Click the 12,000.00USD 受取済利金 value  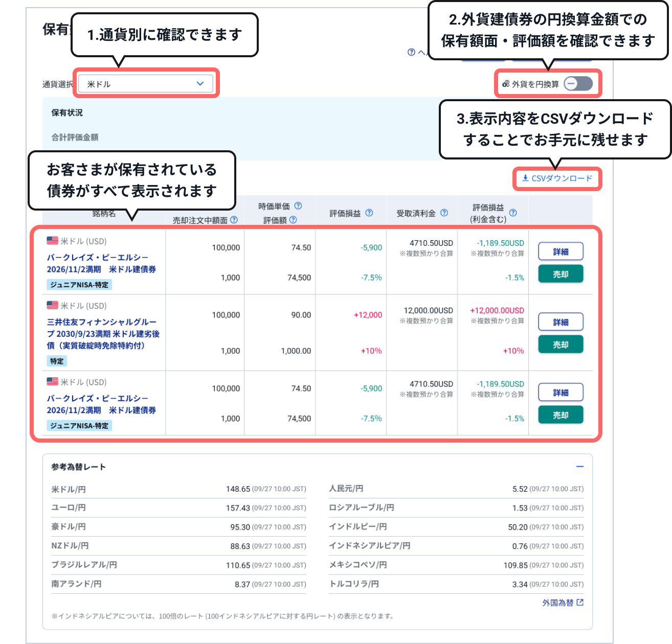[x=429, y=310]
